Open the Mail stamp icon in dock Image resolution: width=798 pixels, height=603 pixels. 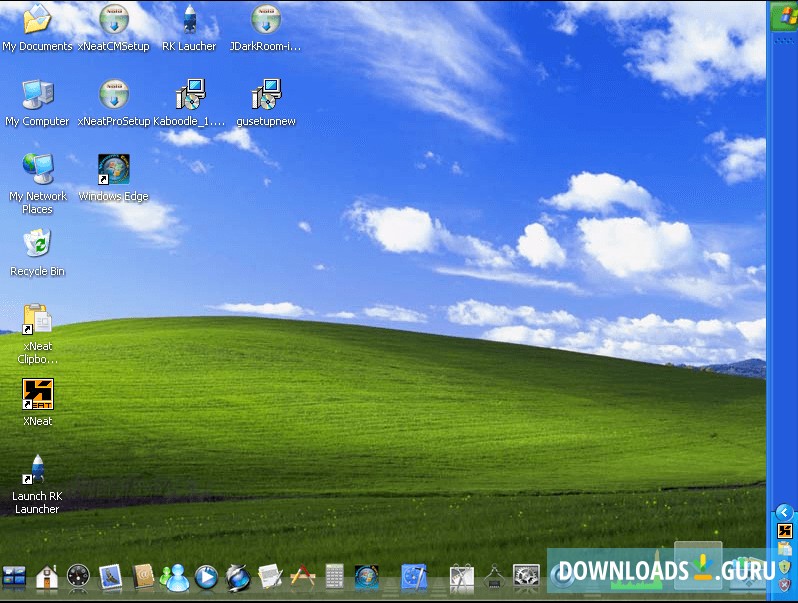(110, 576)
